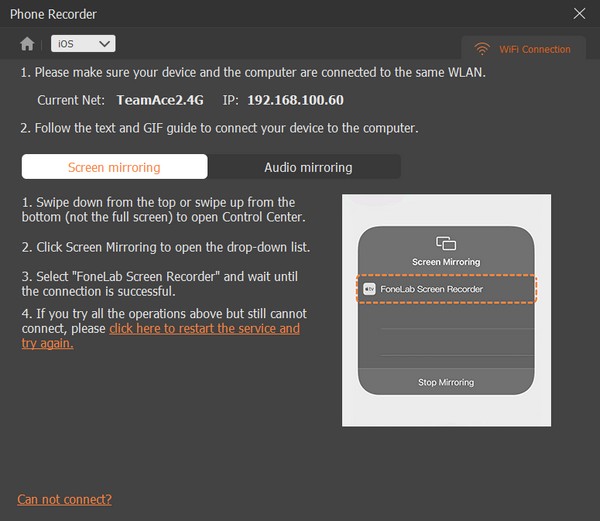This screenshot has width=600, height=521.
Task: Click the Follow the text and GIF guide instruction
Action: click(219, 128)
